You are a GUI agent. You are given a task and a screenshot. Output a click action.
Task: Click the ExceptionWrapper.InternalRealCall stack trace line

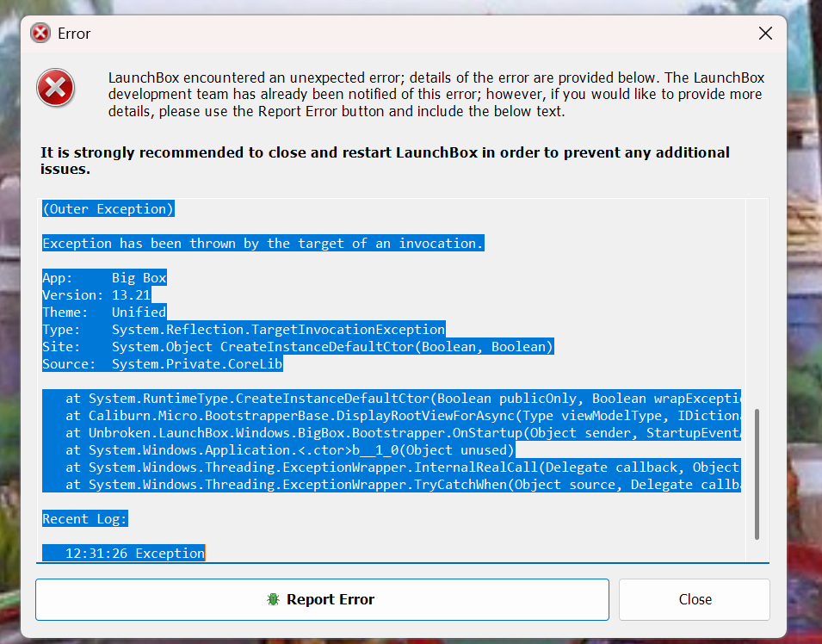(x=392, y=468)
